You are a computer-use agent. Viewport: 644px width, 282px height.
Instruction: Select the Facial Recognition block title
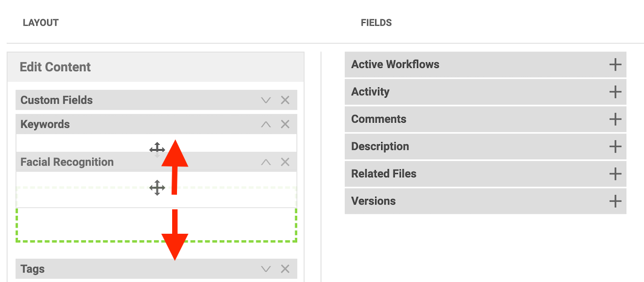67,162
